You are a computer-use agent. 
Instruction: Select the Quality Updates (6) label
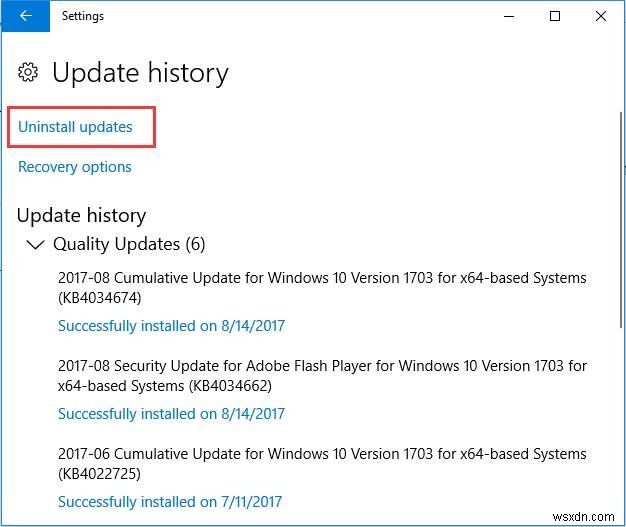point(129,244)
